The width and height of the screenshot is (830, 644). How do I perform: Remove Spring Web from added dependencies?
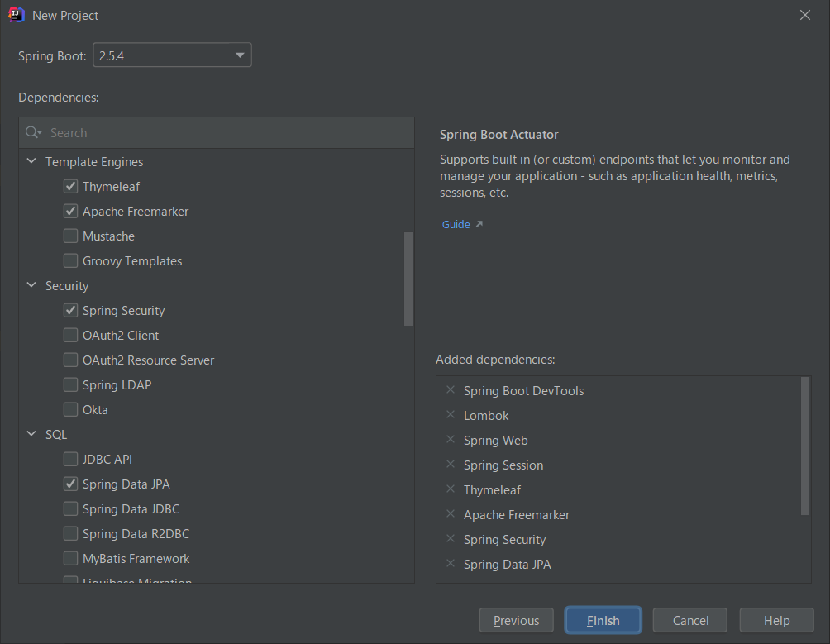coord(451,440)
